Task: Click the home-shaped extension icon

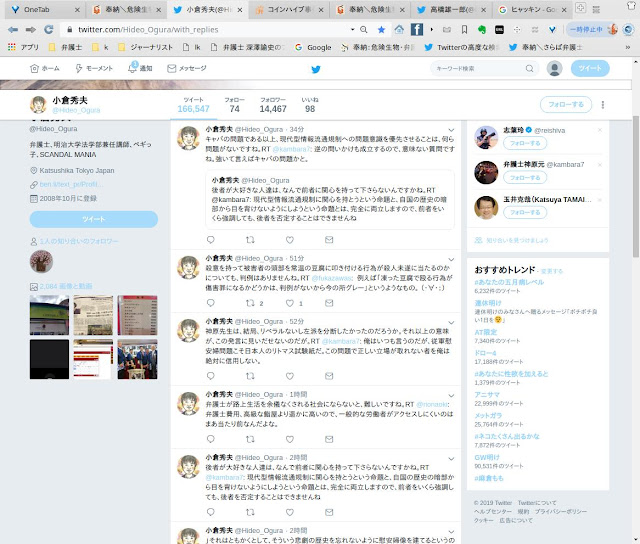Action: pos(399,29)
